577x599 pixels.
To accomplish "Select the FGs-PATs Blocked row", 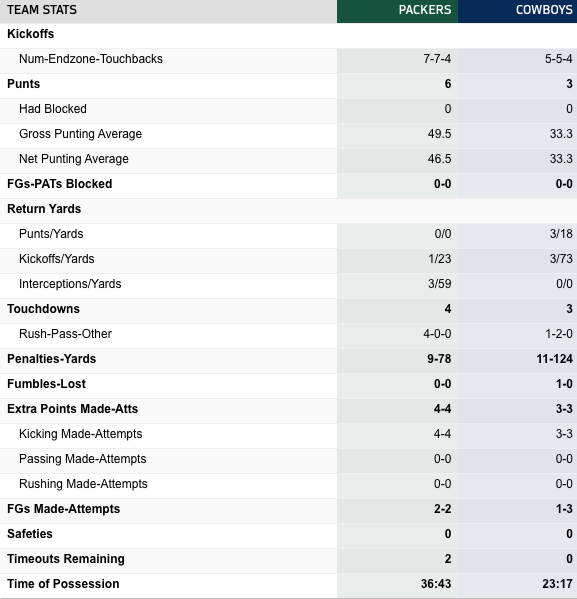I will [288, 184].
